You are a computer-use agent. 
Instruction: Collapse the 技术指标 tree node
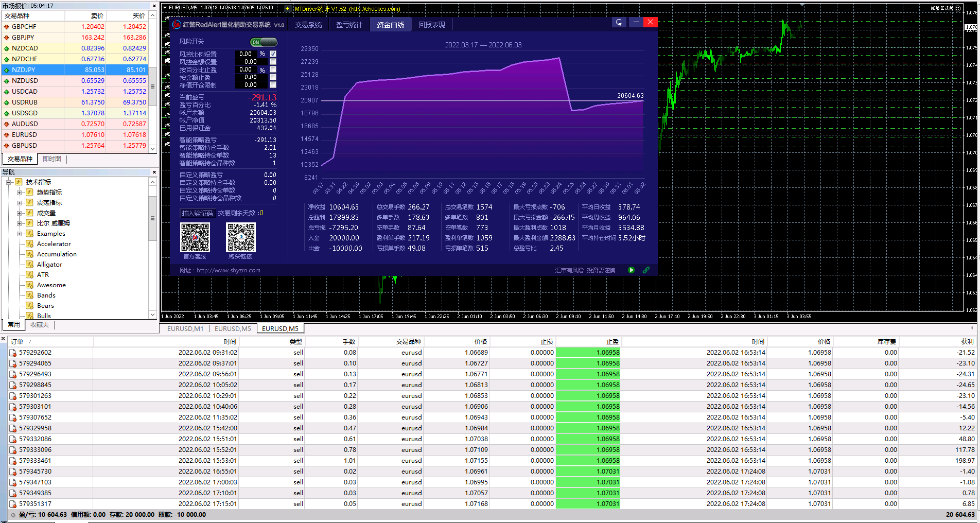tap(9, 182)
